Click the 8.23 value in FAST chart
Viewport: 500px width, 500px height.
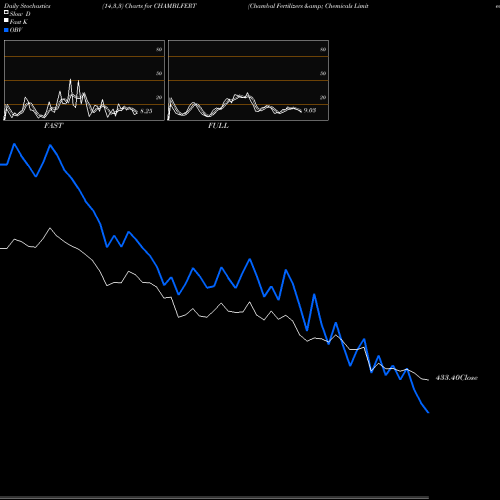(x=146, y=111)
